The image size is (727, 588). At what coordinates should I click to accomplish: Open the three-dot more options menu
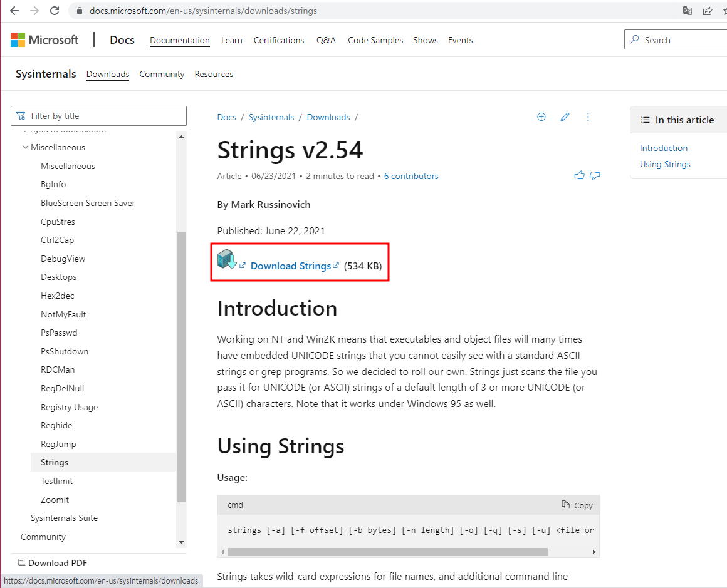coord(588,116)
